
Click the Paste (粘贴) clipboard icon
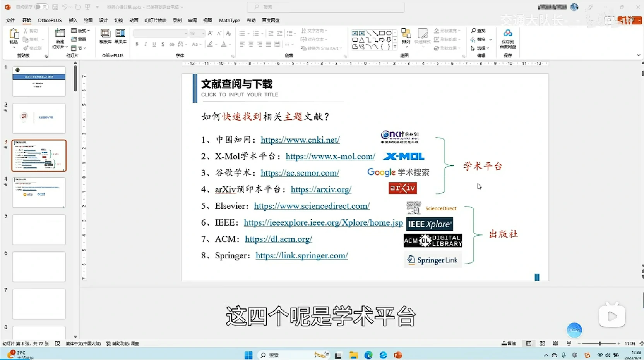point(14,34)
